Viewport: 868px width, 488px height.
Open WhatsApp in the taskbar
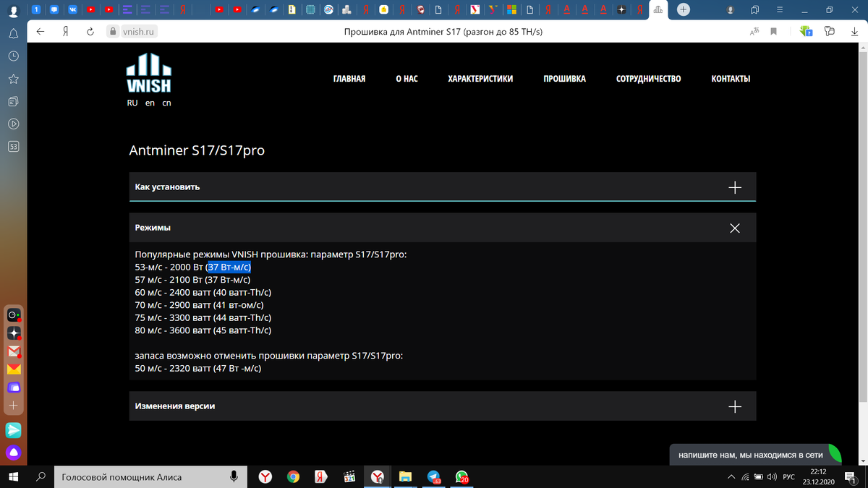click(461, 476)
